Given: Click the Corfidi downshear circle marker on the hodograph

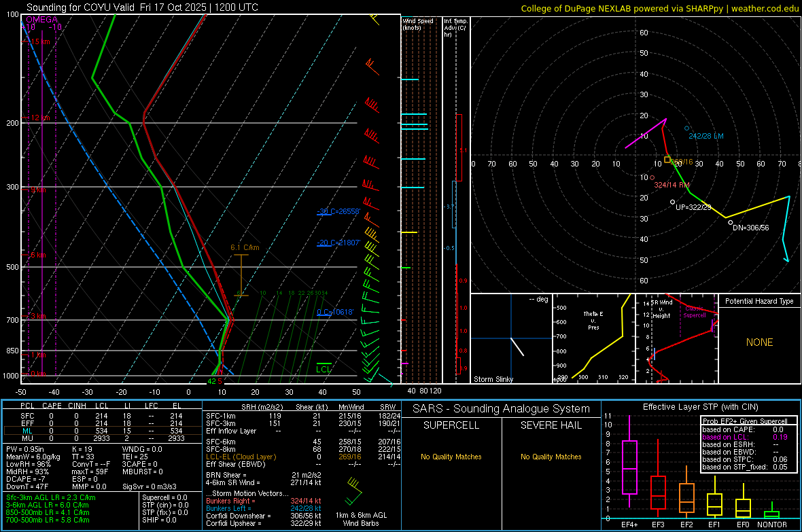Looking at the screenshot, I should pos(731,223).
